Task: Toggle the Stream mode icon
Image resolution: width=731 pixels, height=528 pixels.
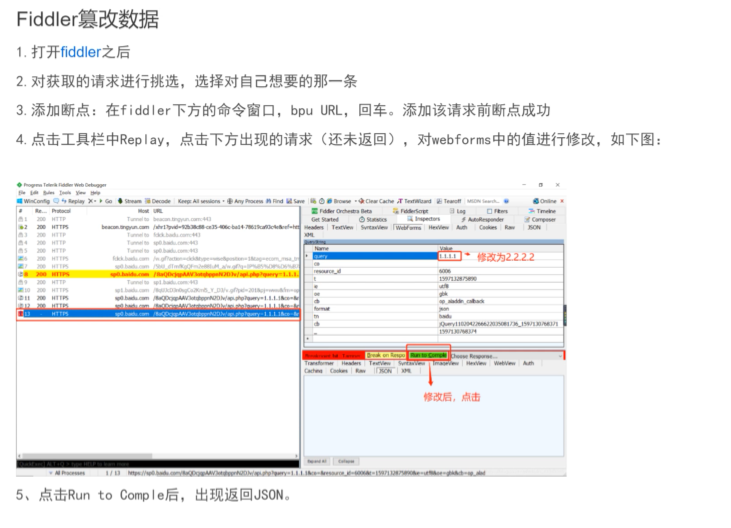Action: click(120, 201)
